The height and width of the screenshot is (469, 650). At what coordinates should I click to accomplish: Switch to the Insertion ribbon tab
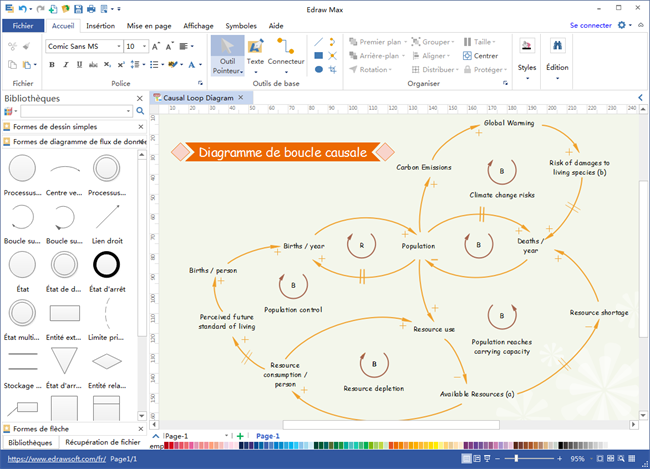pos(100,25)
